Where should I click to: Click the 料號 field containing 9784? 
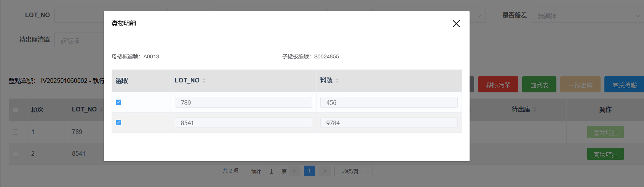[x=389, y=123]
